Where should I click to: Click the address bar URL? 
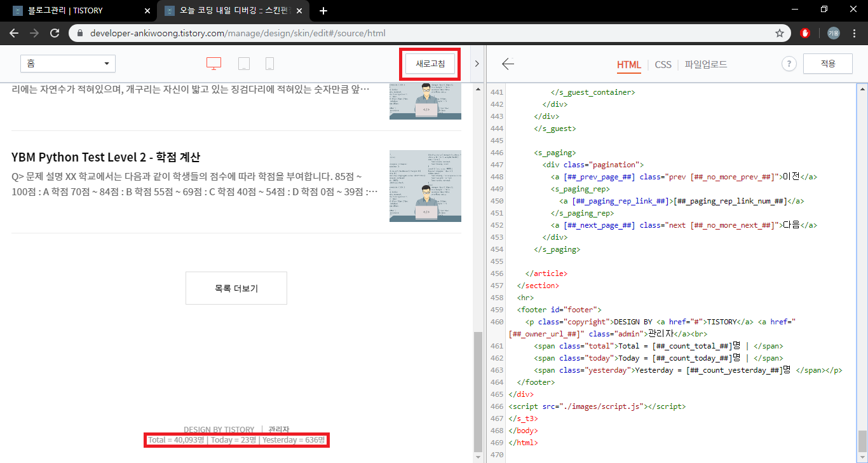point(238,33)
